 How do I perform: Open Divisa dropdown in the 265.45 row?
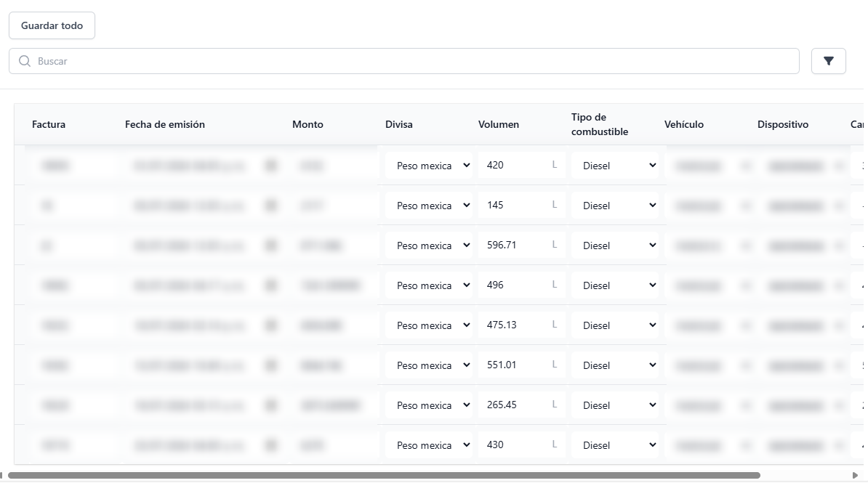[x=428, y=405]
